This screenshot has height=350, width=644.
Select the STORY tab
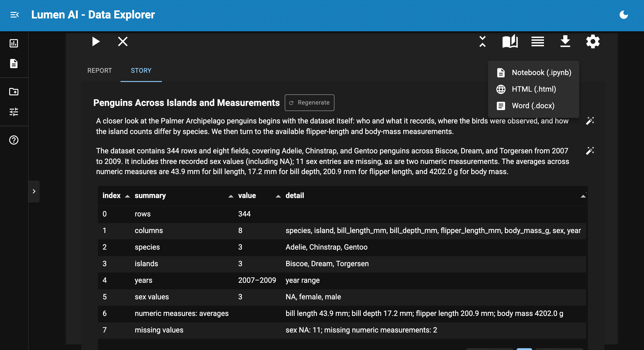pyautogui.click(x=141, y=71)
